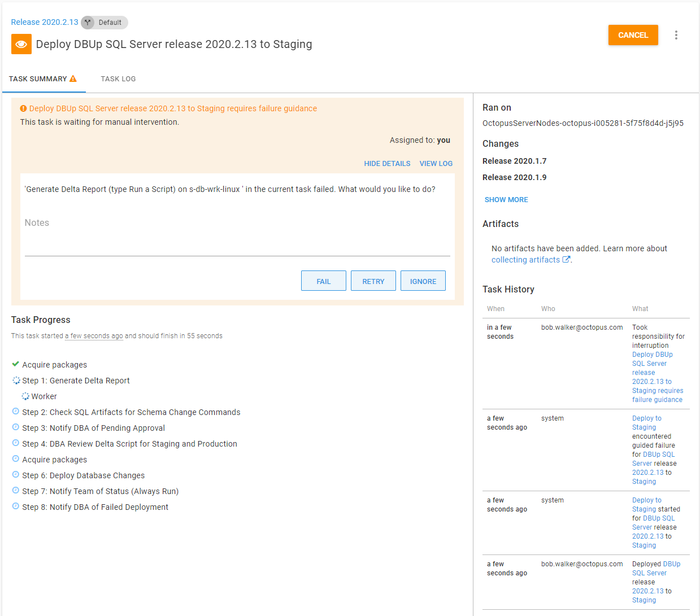Switch to the Task Log tab
The height and width of the screenshot is (616, 700).
click(118, 79)
